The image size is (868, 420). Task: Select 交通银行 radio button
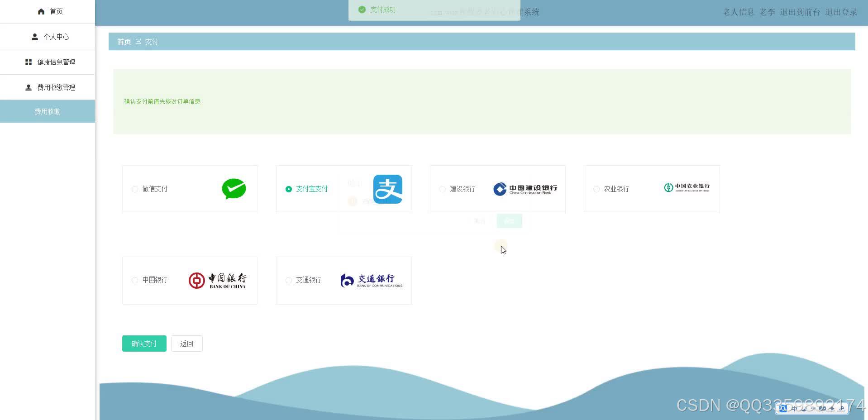tap(289, 280)
